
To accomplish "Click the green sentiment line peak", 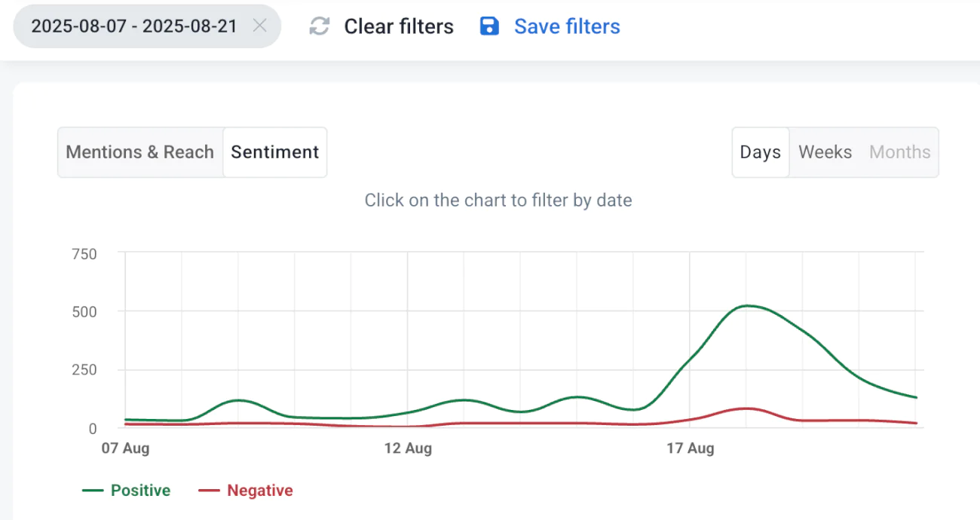I will point(746,305).
